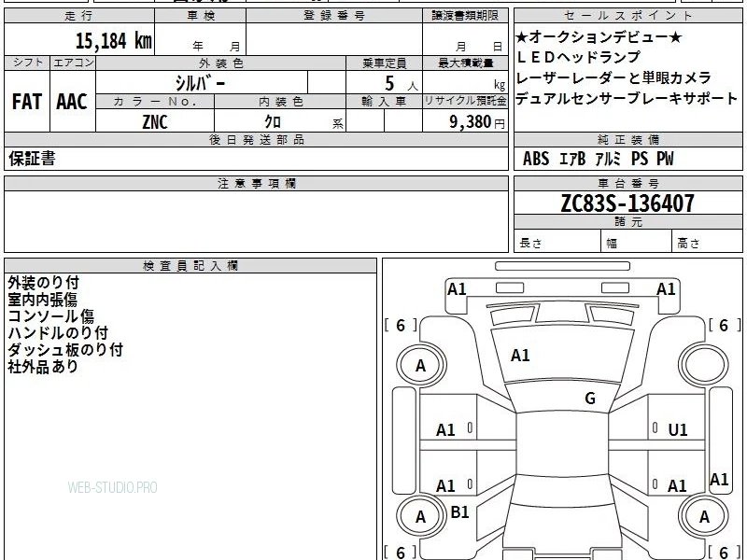Select the カラーNo. header

(155, 102)
